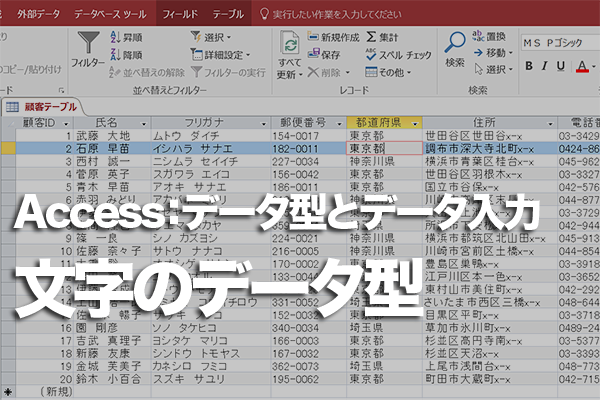Click address 草加市氷川町x-x

(x=490, y=328)
